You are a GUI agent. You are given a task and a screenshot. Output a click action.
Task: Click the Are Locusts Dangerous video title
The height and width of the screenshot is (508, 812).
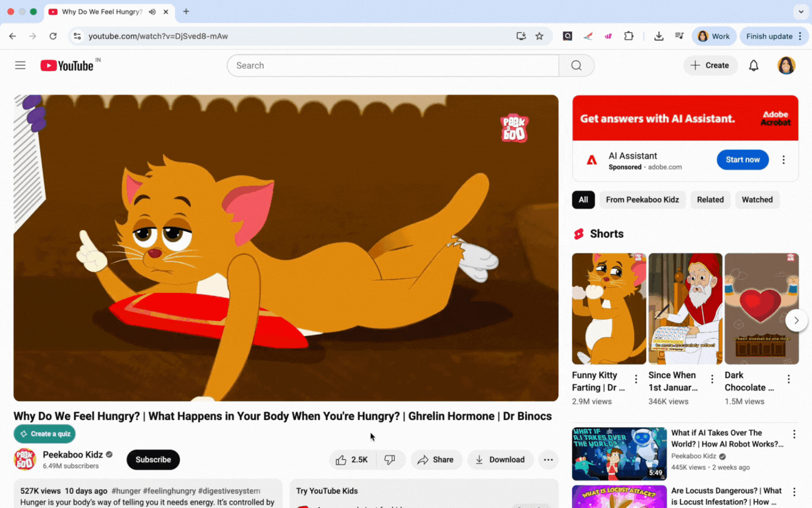click(727, 496)
